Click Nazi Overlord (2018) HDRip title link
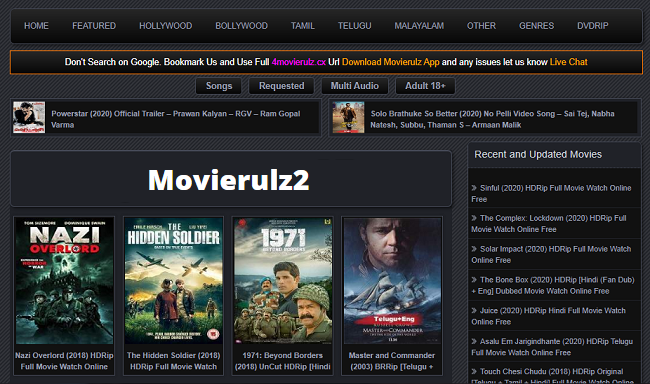Screen dimensions: 650x384 point(64,361)
